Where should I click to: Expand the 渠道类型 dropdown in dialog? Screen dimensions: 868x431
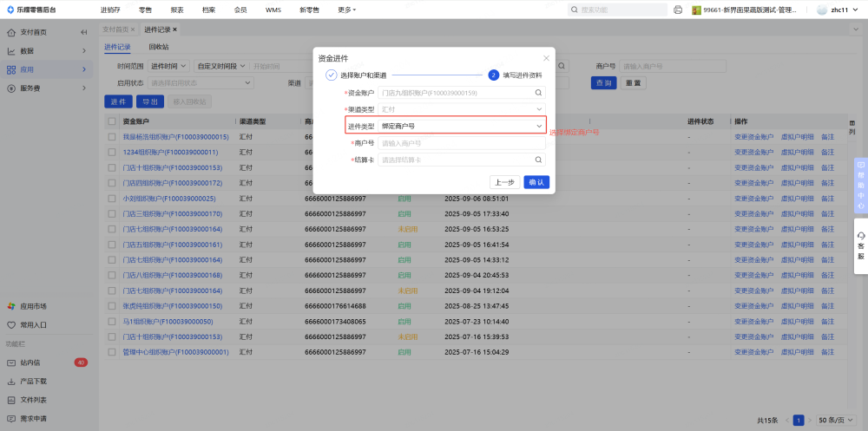(461, 109)
